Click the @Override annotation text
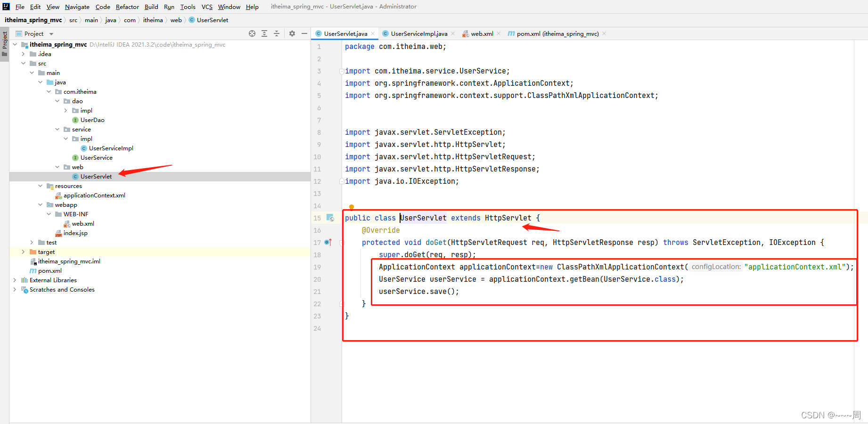This screenshot has height=424, width=868. [381, 230]
